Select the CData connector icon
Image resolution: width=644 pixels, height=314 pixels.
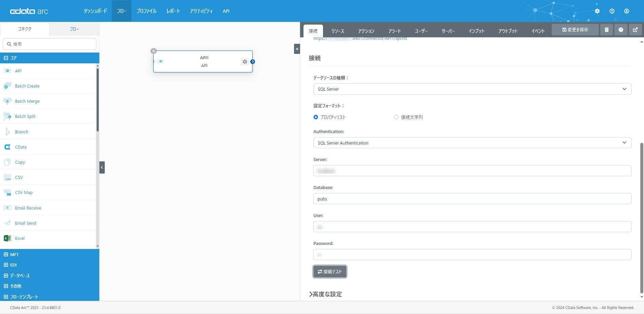pyautogui.click(x=7, y=147)
